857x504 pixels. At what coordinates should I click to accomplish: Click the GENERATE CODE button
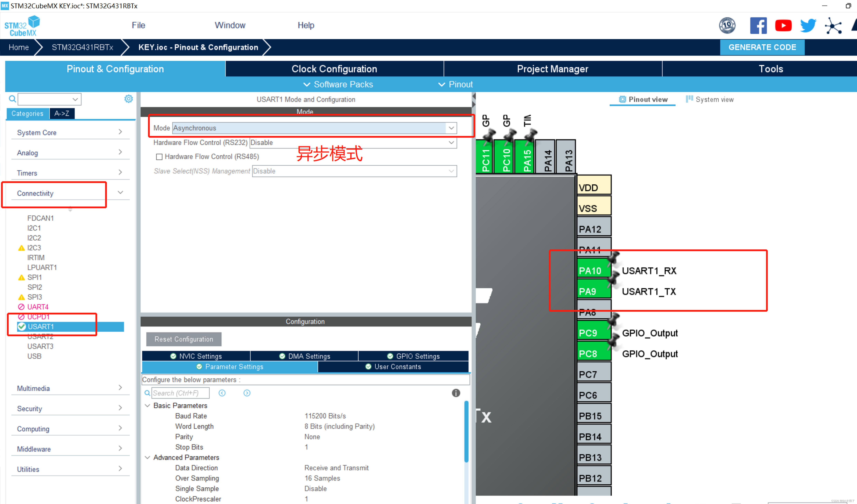pos(762,47)
